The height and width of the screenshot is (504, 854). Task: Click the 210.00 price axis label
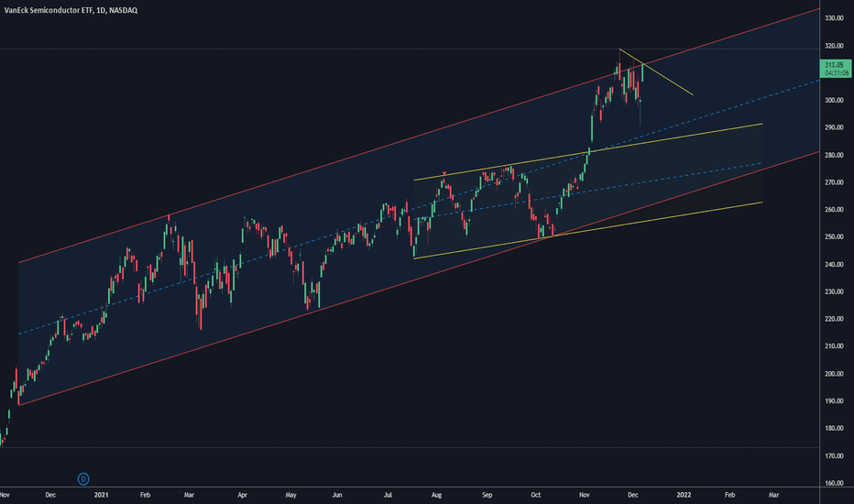click(834, 346)
